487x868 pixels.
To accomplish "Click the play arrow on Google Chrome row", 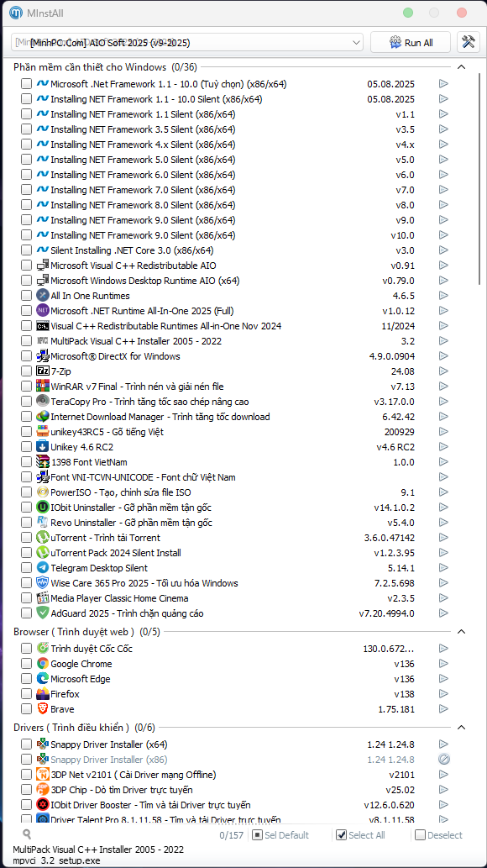I will click(x=443, y=664).
